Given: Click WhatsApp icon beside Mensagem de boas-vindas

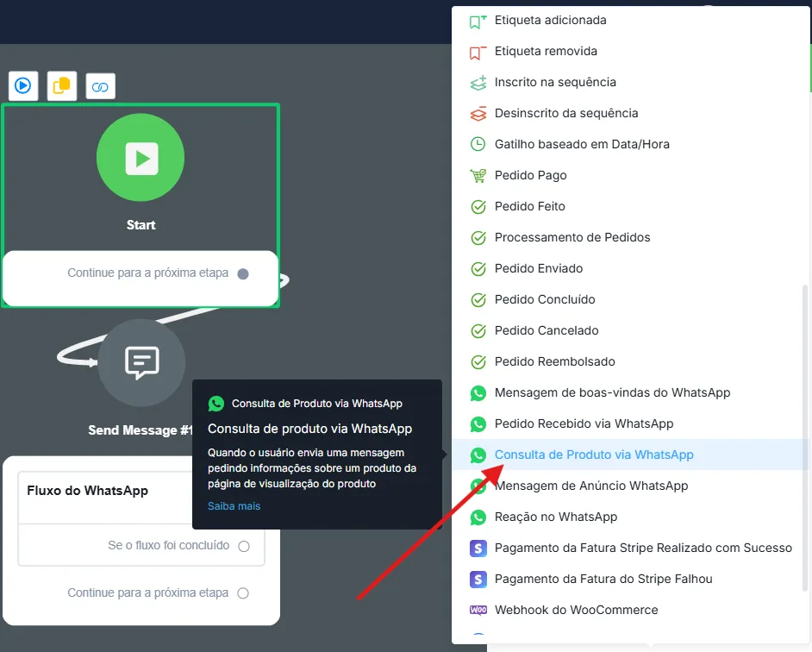Looking at the screenshot, I should coord(478,393).
